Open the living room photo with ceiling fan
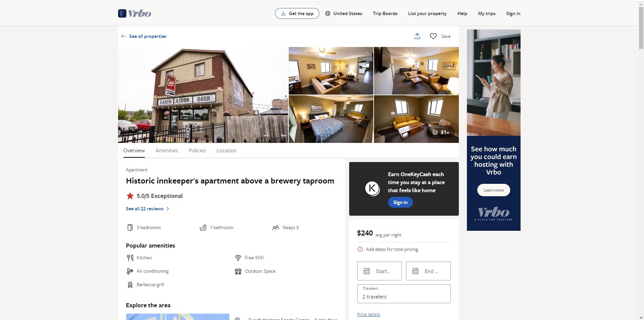This screenshot has height=320, width=644. [x=331, y=71]
